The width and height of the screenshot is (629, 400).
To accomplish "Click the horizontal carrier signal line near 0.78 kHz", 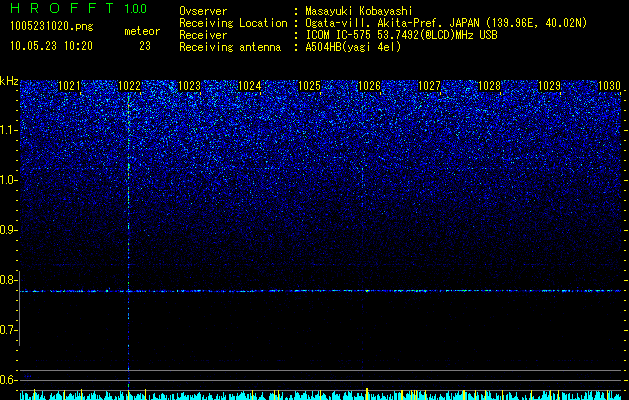I will [320, 291].
